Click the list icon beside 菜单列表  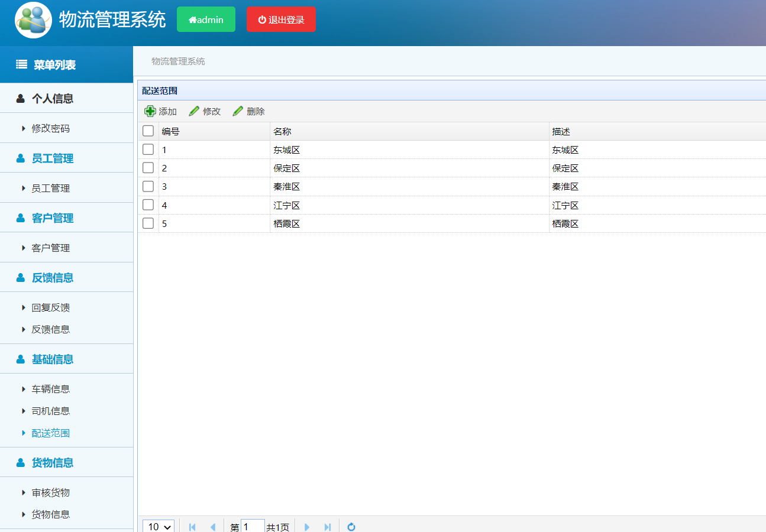(x=21, y=64)
